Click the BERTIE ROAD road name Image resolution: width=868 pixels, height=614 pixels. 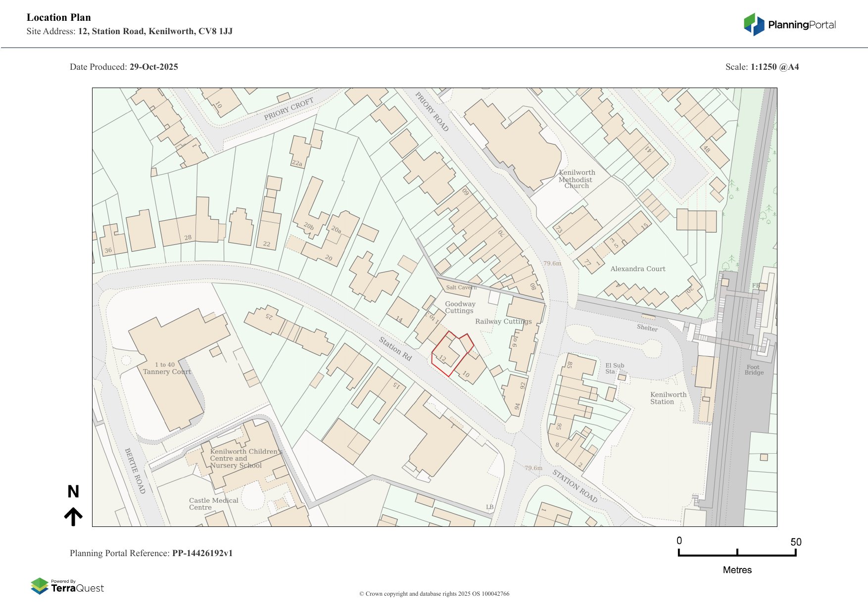[x=135, y=471]
